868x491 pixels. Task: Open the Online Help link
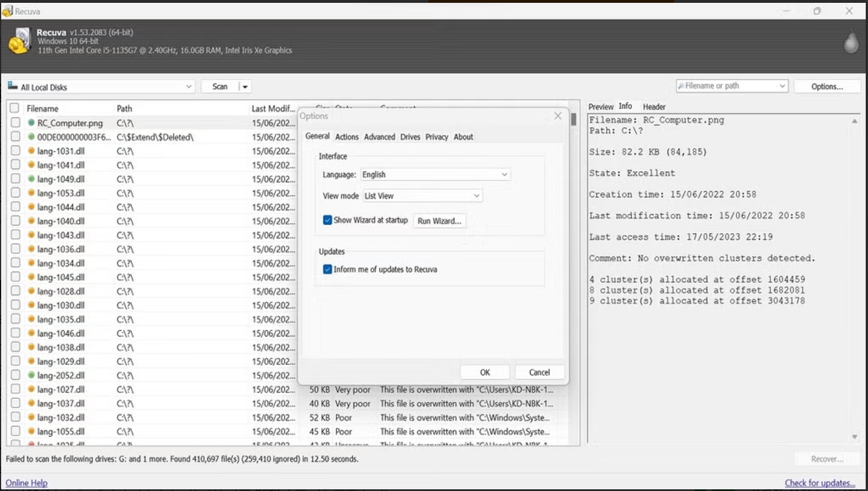click(27, 483)
